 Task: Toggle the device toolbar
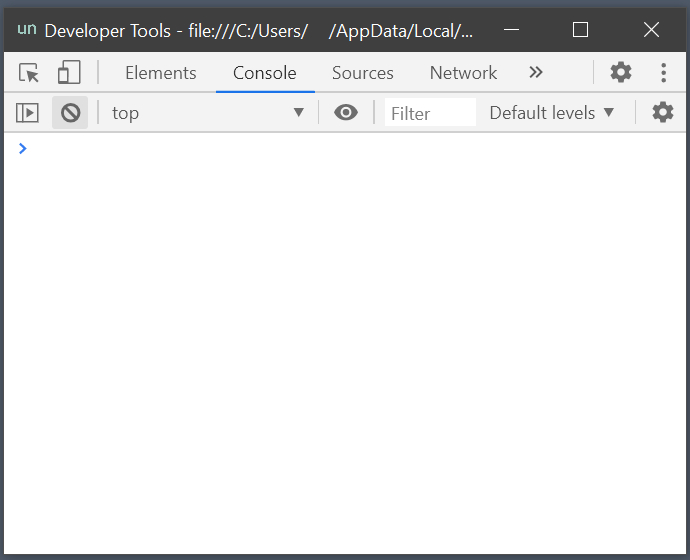69,73
